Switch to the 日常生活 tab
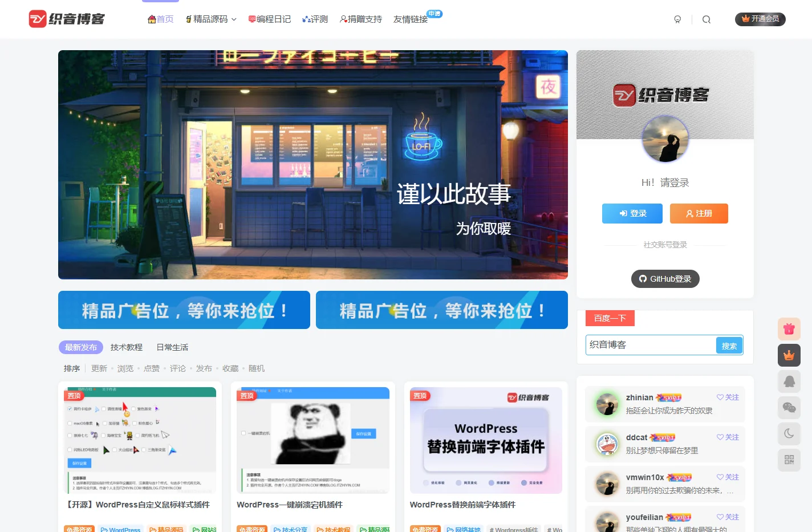This screenshot has height=532, width=812. click(172, 347)
